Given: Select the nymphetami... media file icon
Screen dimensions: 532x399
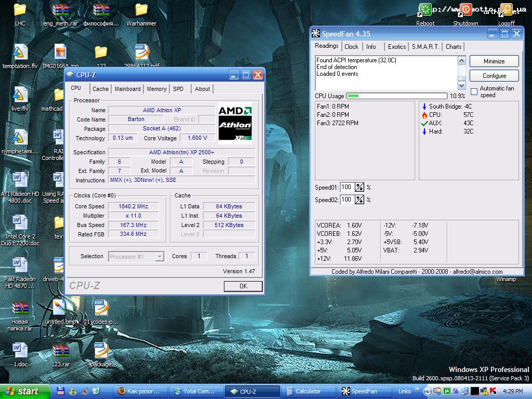Looking at the screenshot, I should tap(20, 137).
